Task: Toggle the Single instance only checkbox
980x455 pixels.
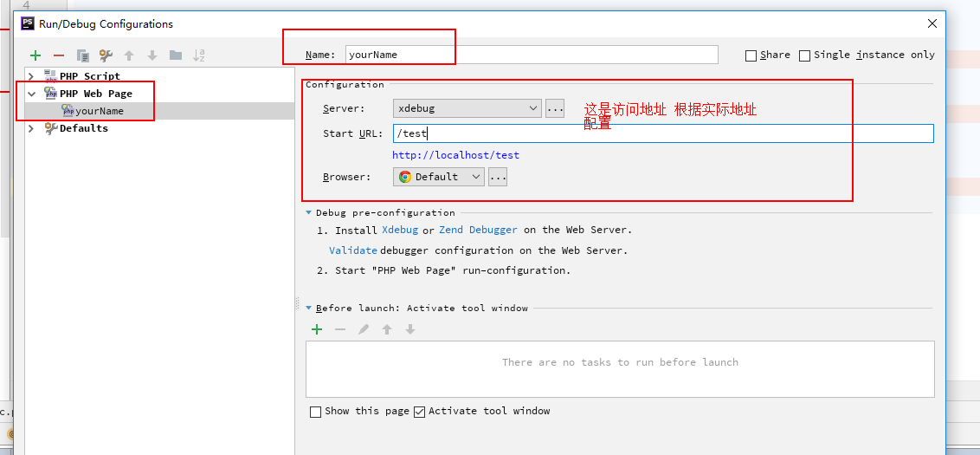Action: tap(805, 55)
